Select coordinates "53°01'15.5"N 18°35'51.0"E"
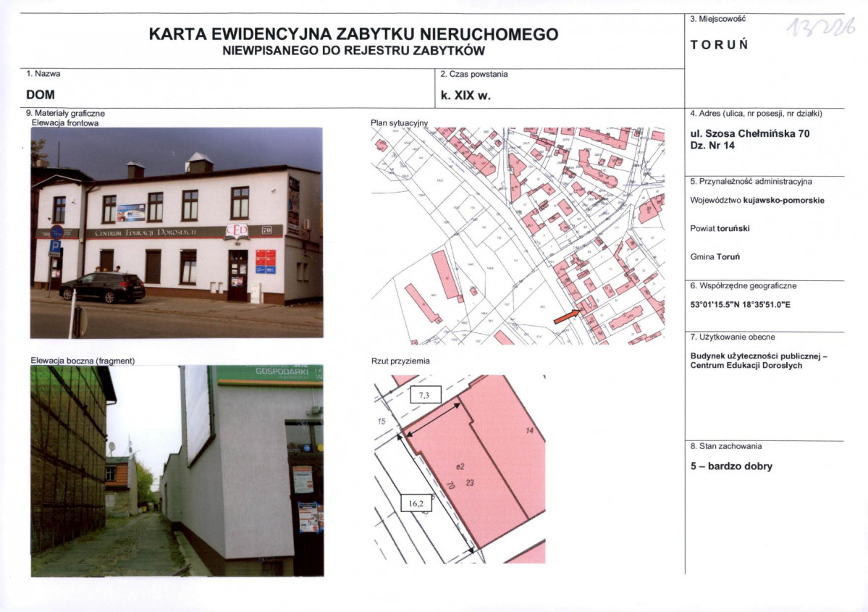 740,305
